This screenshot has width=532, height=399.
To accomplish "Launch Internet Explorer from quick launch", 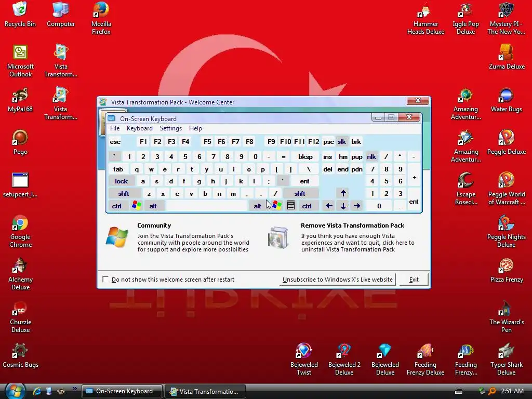I will click(37, 391).
